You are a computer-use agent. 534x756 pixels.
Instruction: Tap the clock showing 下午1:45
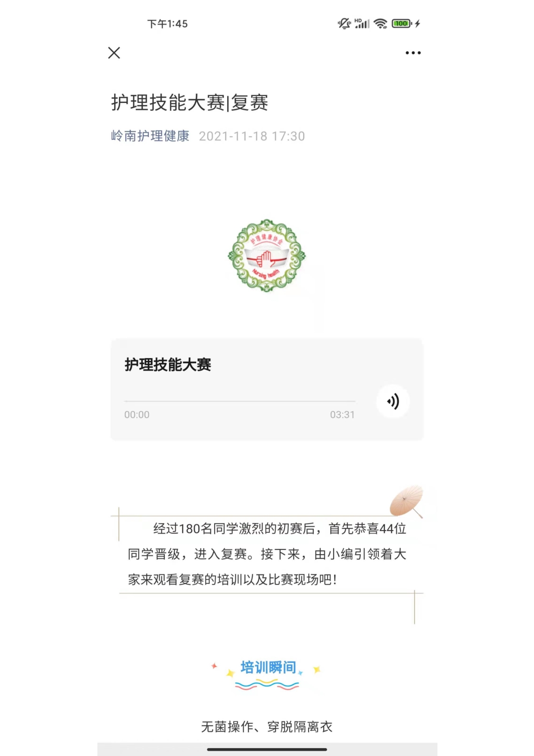(x=167, y=24)
